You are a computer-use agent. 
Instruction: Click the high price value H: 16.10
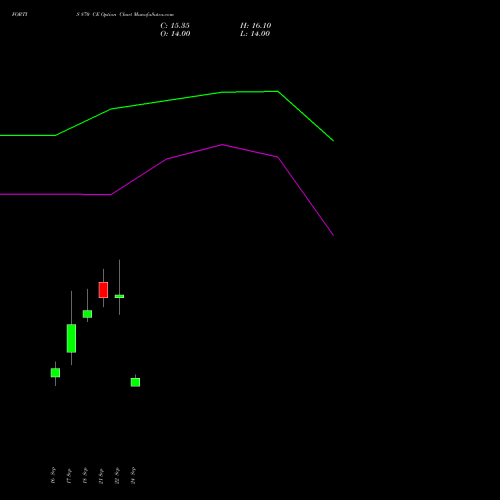[256, 26]
